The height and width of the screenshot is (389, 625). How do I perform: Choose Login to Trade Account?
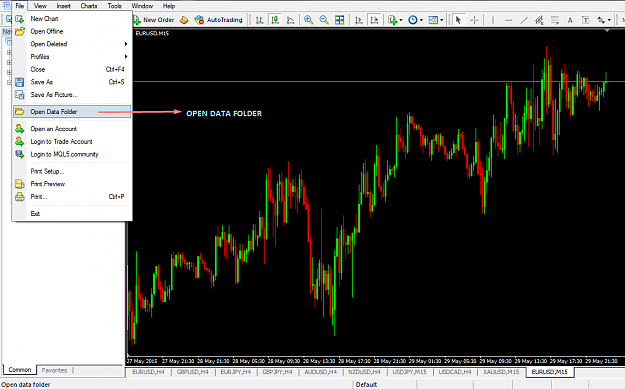72,142
